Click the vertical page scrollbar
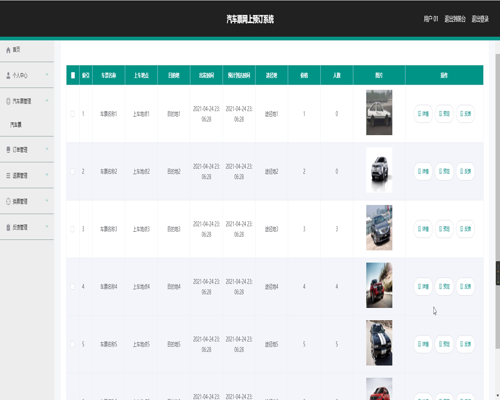The image size is (500, 400). tap(498, 201)
